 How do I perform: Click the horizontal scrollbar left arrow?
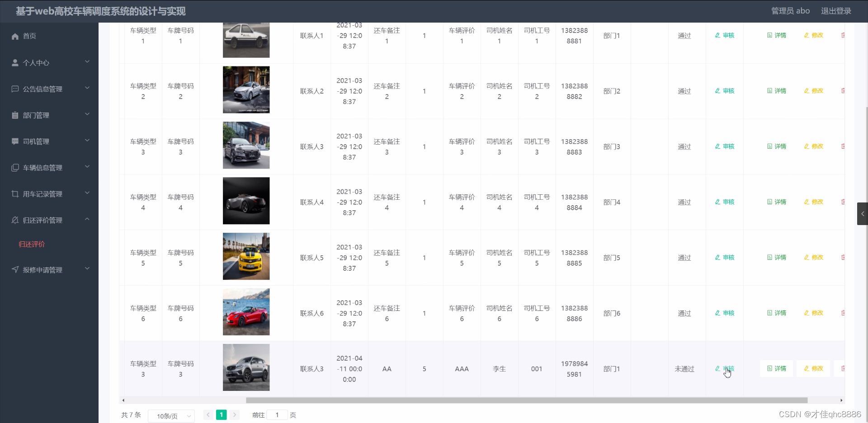(x=123, y=400)
